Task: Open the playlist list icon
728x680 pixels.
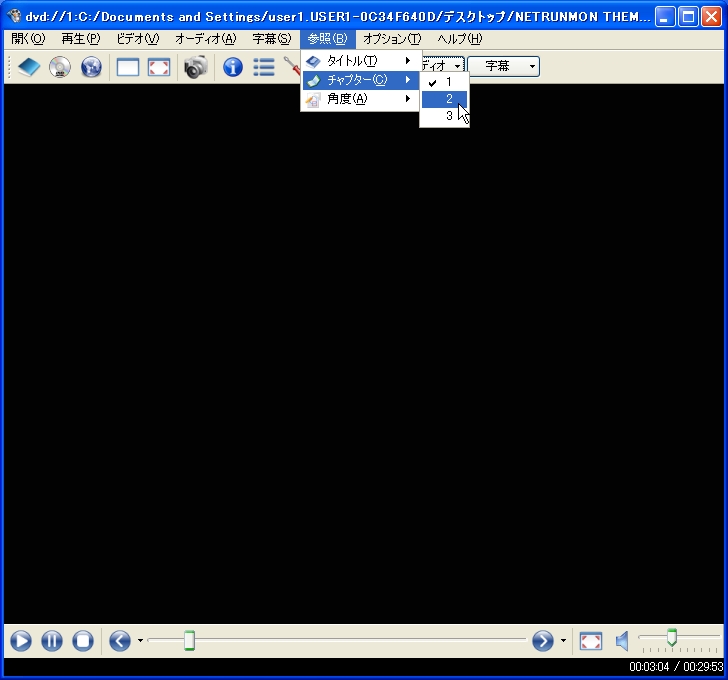Action: 264,67
